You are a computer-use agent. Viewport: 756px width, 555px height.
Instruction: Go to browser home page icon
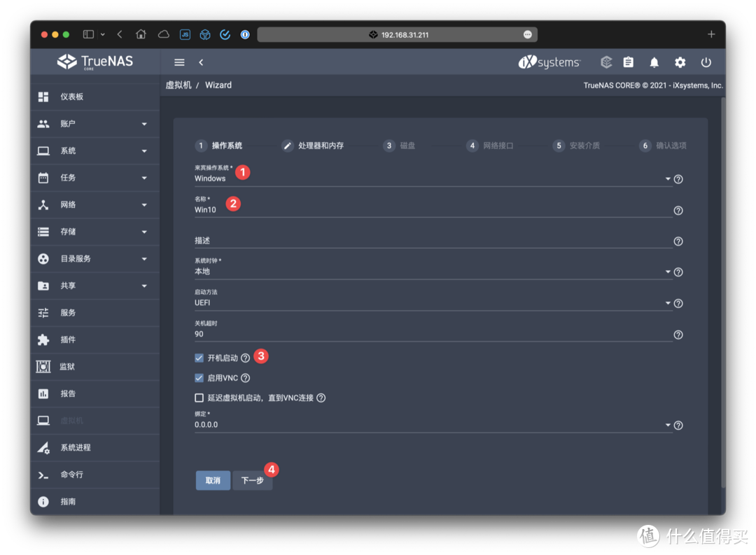[141, 34]
